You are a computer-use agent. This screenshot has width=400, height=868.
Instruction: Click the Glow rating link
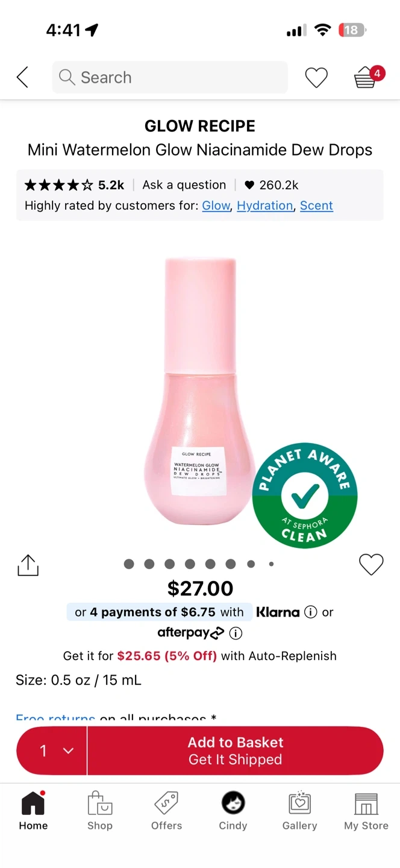pyautogui.click(x=216, y=206)
